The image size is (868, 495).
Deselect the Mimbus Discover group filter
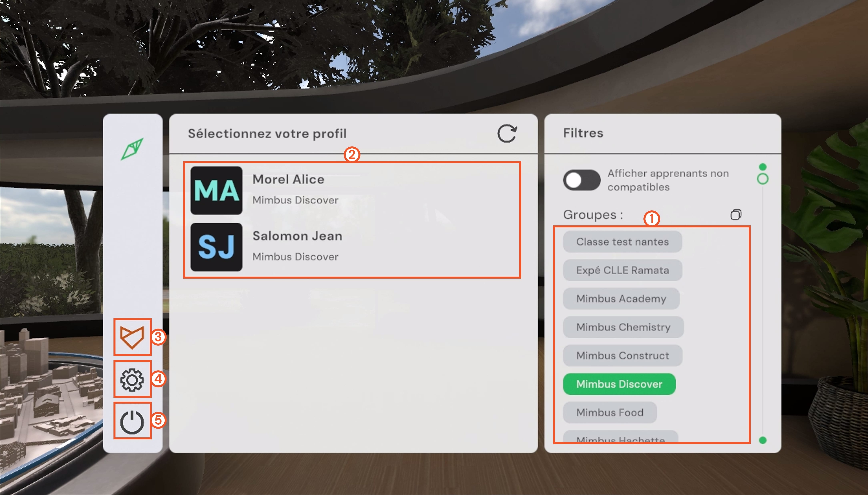[x=619, y=384]
